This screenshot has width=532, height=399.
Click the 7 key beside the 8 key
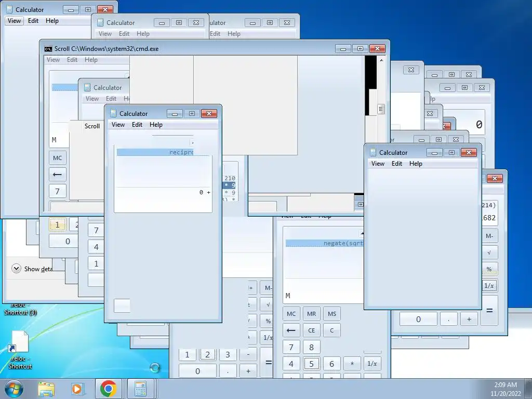(x=291, y=347)
